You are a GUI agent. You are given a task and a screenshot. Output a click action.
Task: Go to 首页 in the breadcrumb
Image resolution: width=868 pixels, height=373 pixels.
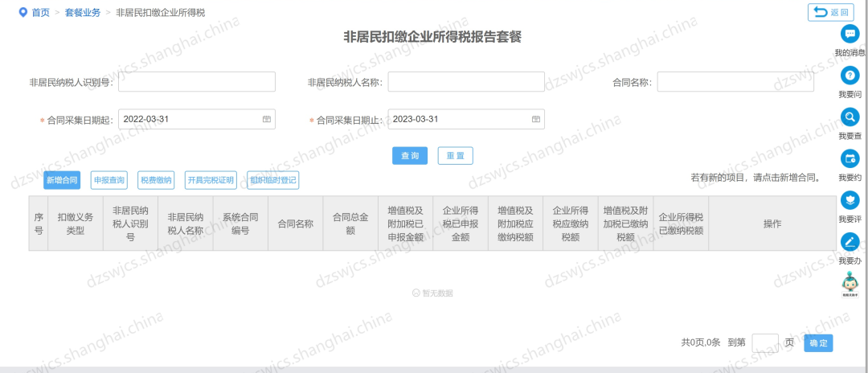(x=40, y=12)
